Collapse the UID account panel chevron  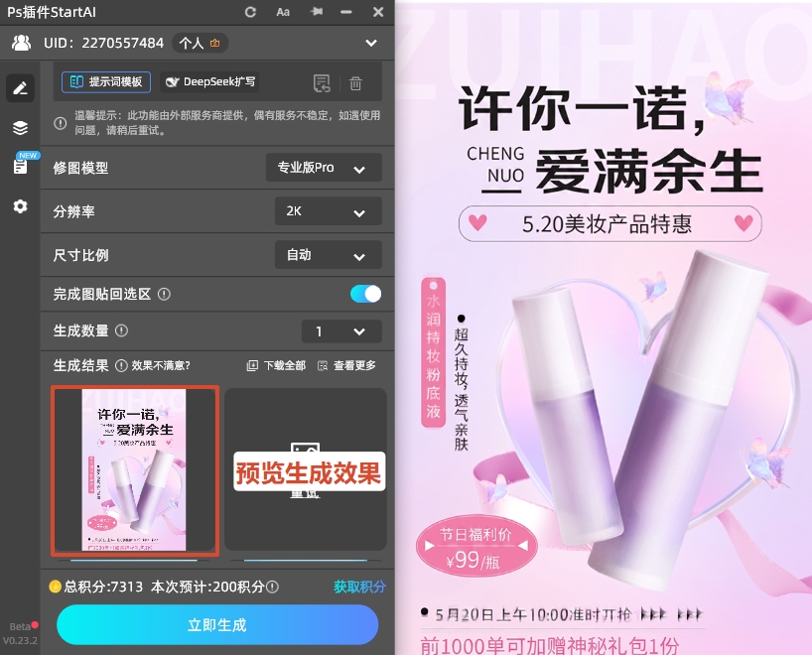point(371,43)
